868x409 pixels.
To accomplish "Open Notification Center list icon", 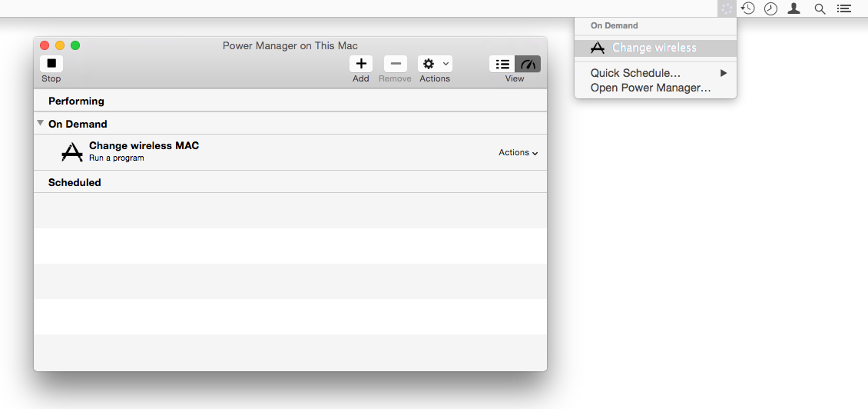I will click(844, 8).
